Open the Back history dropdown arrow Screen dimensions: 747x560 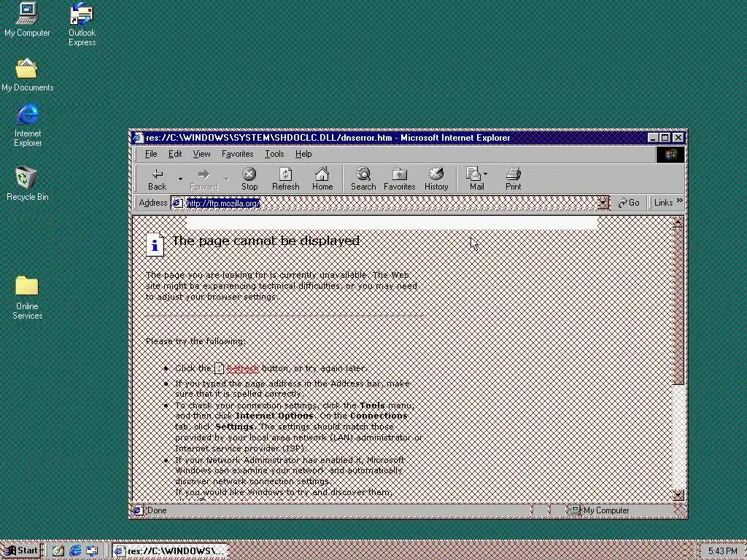coord(180,179)
